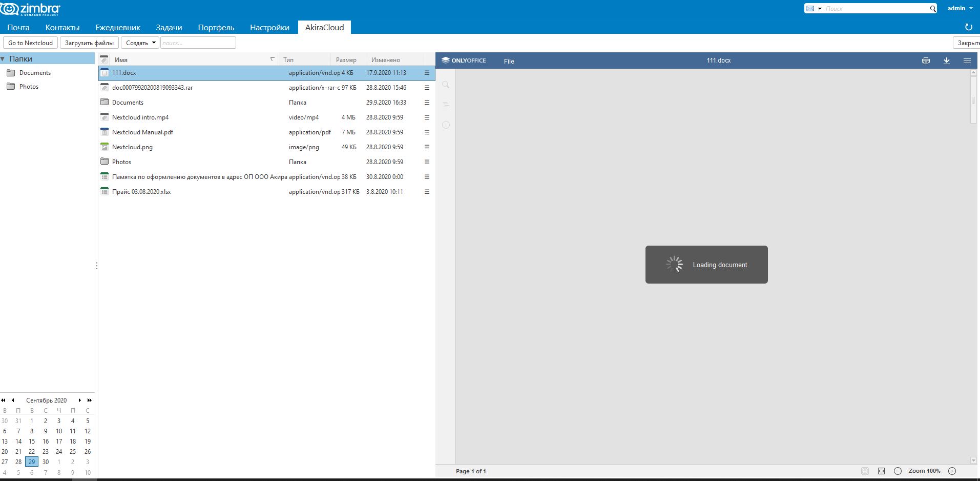Toggle fit-to-width view mode
Screen dimensions: 980x481
point(882,471)
